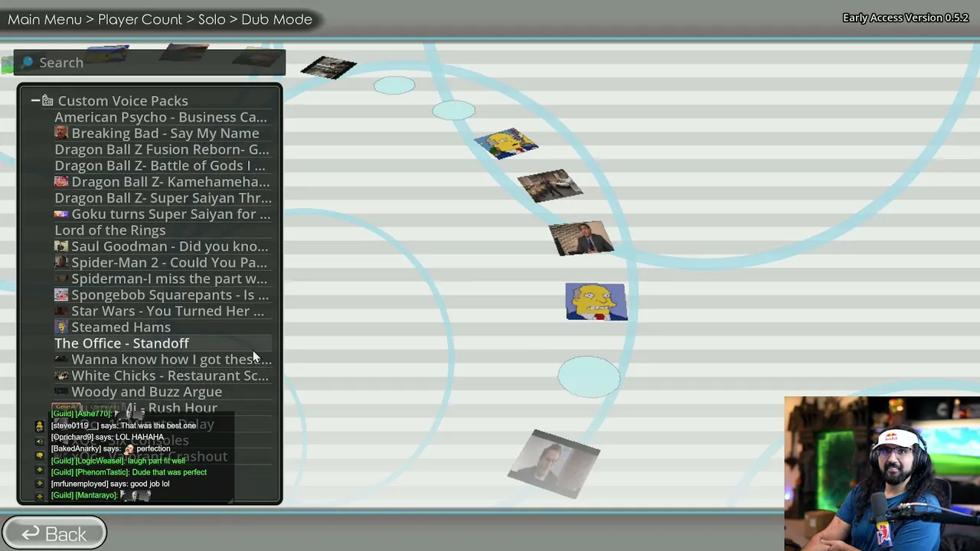Click the Woody and Buzz Argue icon

pyautogui.click(x=61, y=392)
